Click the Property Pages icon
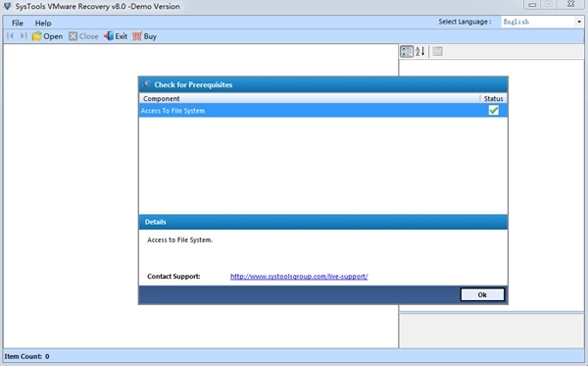This screenshot has height=366, width=588. (437, 51)
